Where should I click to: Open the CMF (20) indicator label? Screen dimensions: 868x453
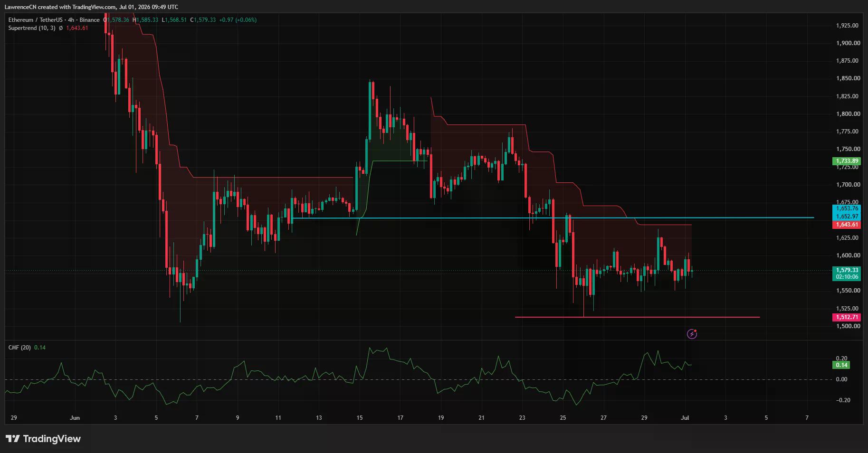pos(19,348)
